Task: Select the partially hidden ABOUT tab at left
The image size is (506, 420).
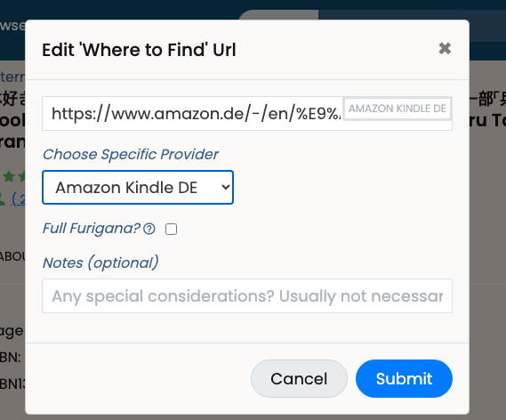Action: tap(12, 256)
